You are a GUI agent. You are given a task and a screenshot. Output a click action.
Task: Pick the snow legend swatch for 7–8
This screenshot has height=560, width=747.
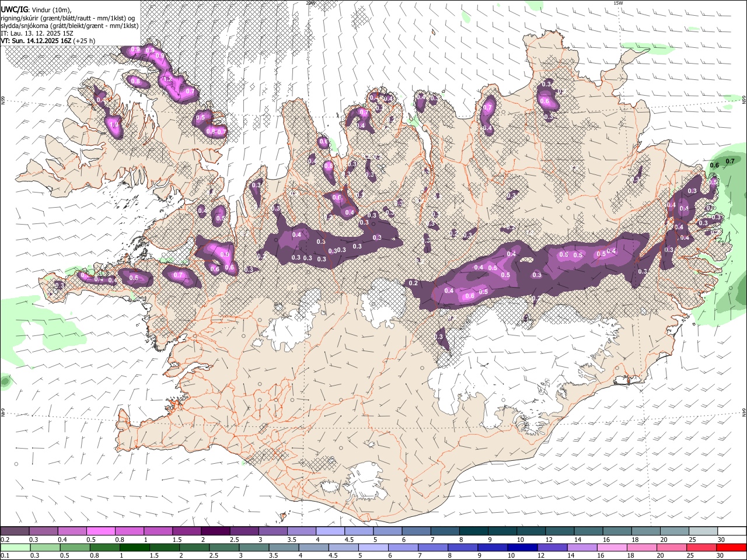pyautogui.click(x=444, y=531)
